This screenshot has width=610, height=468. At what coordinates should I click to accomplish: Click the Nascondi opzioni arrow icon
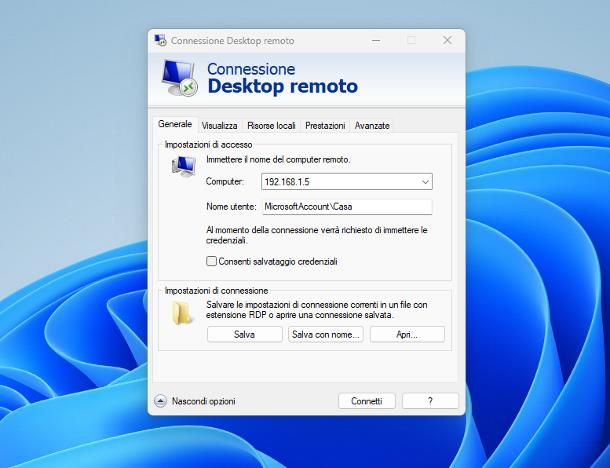[x=160, y=401]
